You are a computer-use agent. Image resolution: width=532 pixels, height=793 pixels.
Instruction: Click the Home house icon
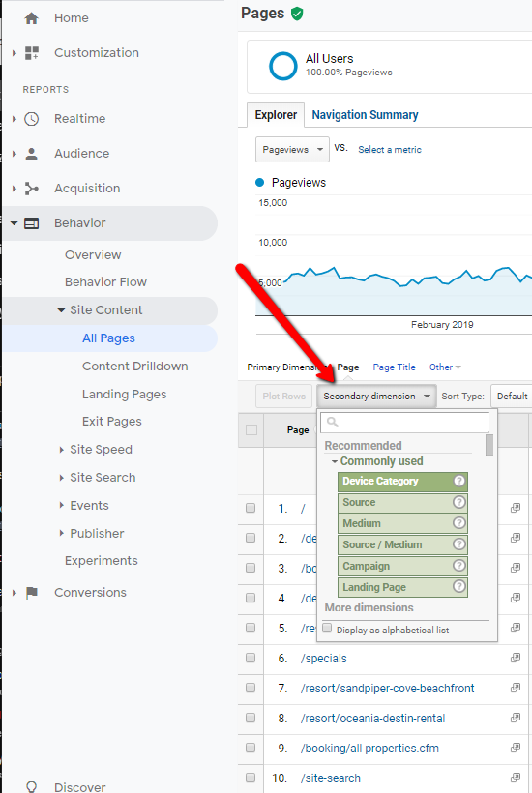click(x=31, y=18)
